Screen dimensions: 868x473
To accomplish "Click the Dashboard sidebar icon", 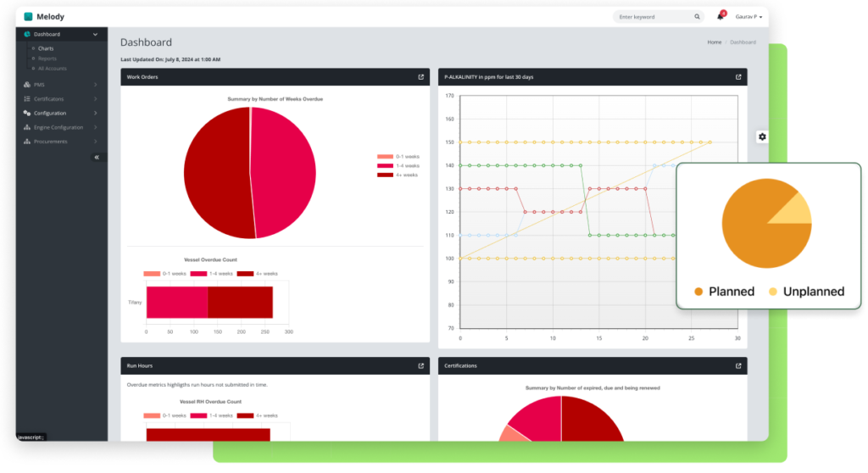I will pos(26,35).
